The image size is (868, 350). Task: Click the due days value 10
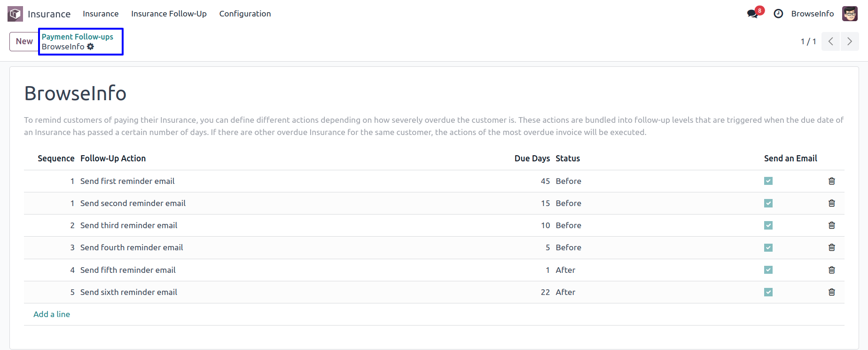tap(545, 225)
